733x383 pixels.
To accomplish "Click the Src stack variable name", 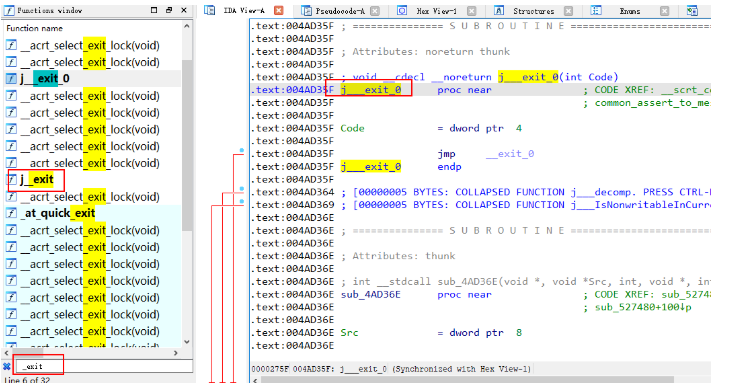I will [349, 332].
